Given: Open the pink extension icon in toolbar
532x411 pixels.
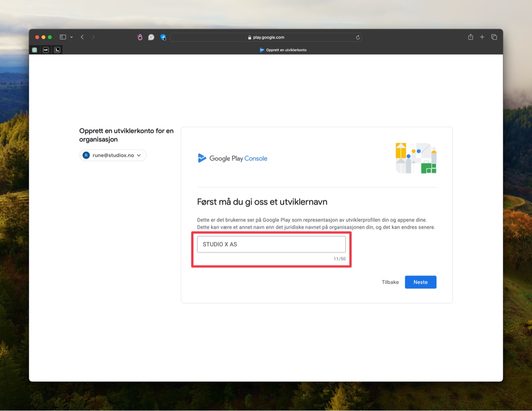Looking at the screenshot, I should coord(140,37).
